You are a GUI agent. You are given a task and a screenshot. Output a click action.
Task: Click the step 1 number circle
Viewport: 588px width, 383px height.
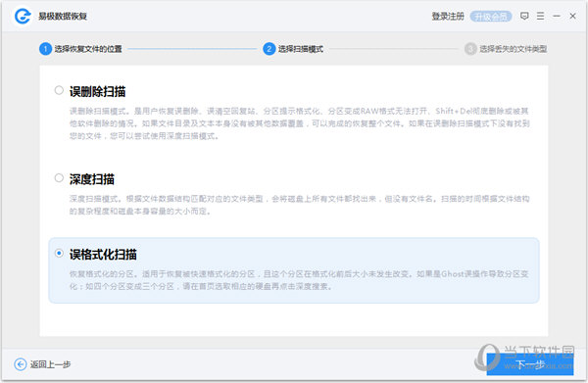click(x=45, y=49)
